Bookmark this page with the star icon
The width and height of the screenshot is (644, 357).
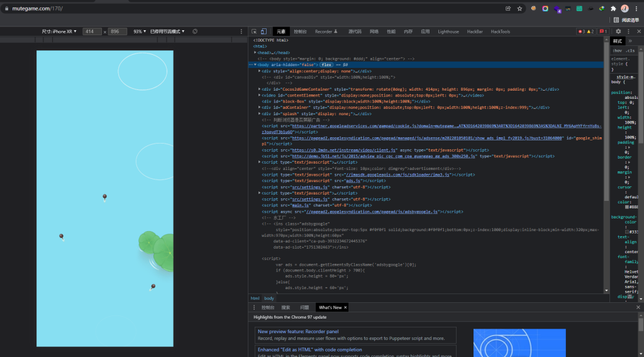tap(519, 9)
